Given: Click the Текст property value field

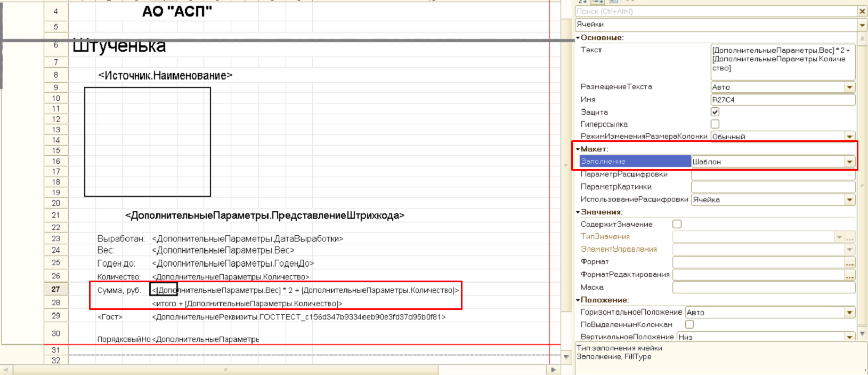Looking at the screenshot, I should click(783, 62).
